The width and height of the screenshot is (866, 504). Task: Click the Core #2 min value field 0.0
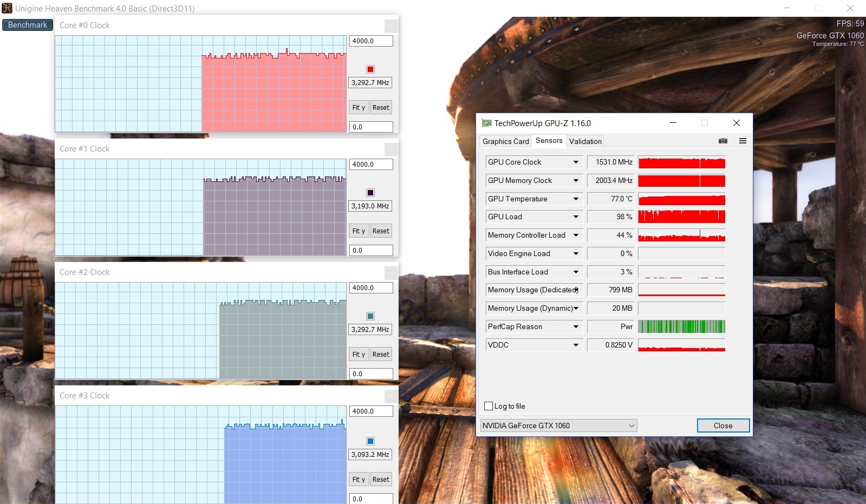[371, 374]
